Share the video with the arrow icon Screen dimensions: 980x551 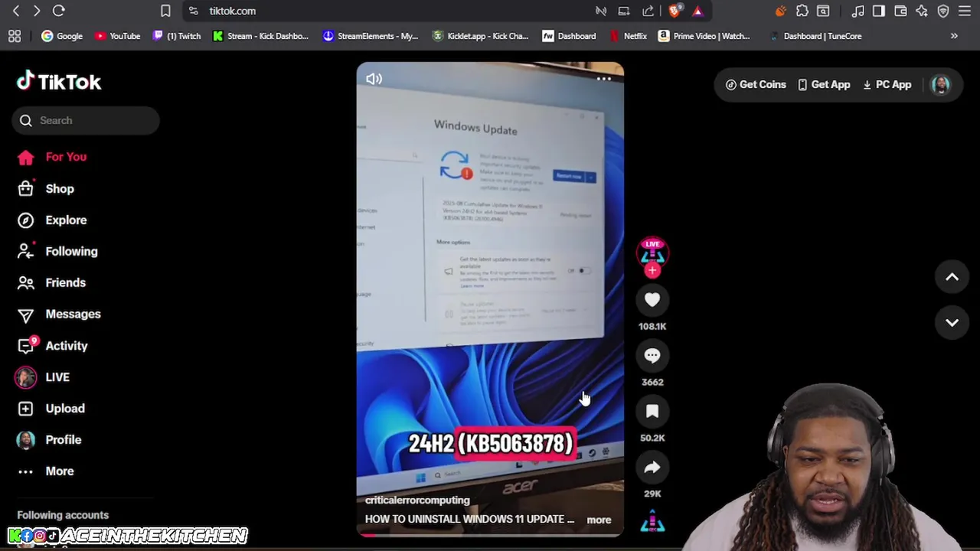(x=652, y=468)
